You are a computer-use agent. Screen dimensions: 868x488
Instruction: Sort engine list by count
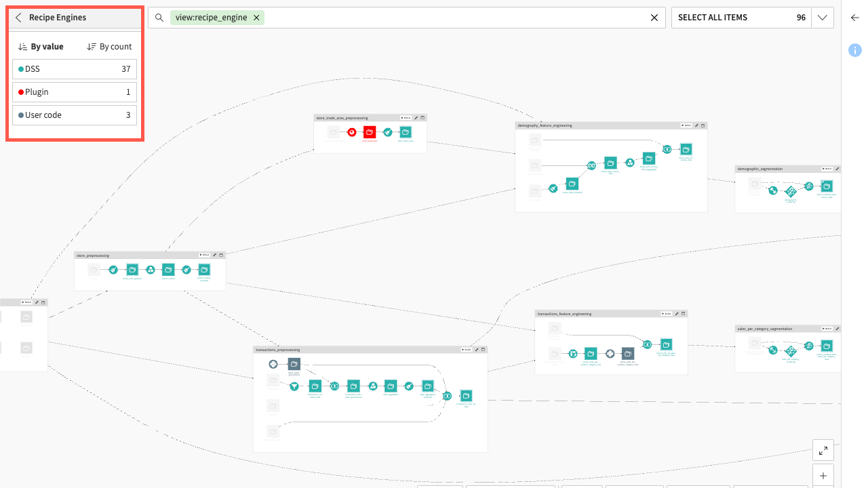tap(109, 47)
